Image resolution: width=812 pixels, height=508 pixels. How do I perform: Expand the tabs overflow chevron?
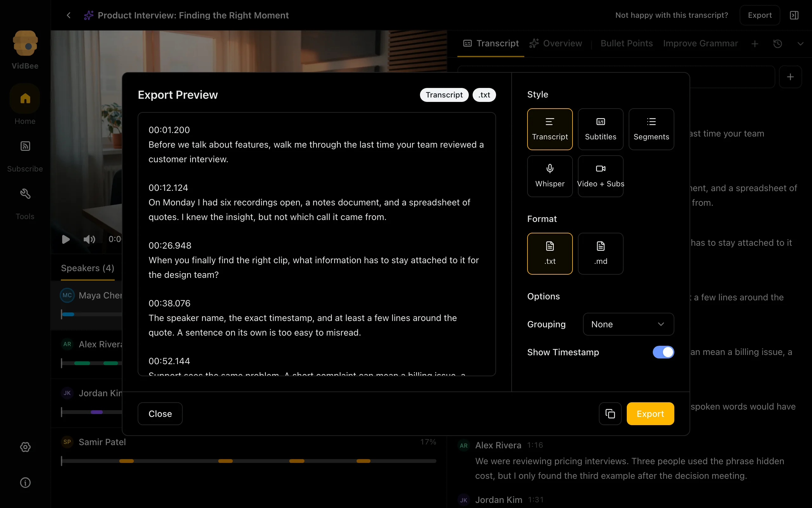click(x=800, y=44)
